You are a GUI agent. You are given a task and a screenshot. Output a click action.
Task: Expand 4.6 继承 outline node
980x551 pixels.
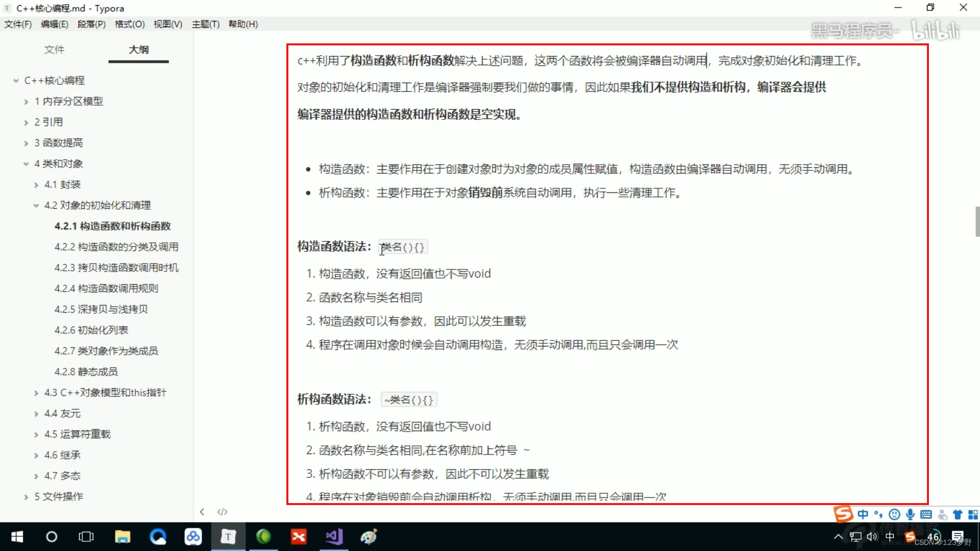(36, 455)
